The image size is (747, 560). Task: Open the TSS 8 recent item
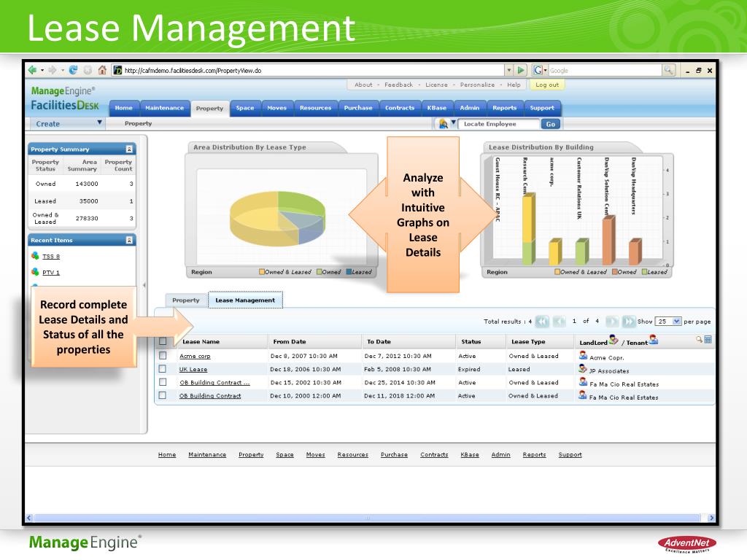pyautogui.click(x=51, y=256)
